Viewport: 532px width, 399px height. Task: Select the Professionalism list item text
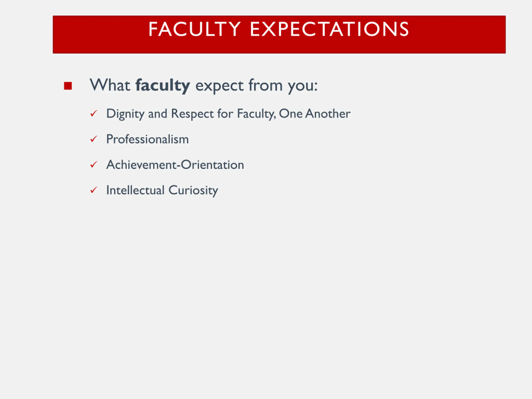click(x=147, y=139)
